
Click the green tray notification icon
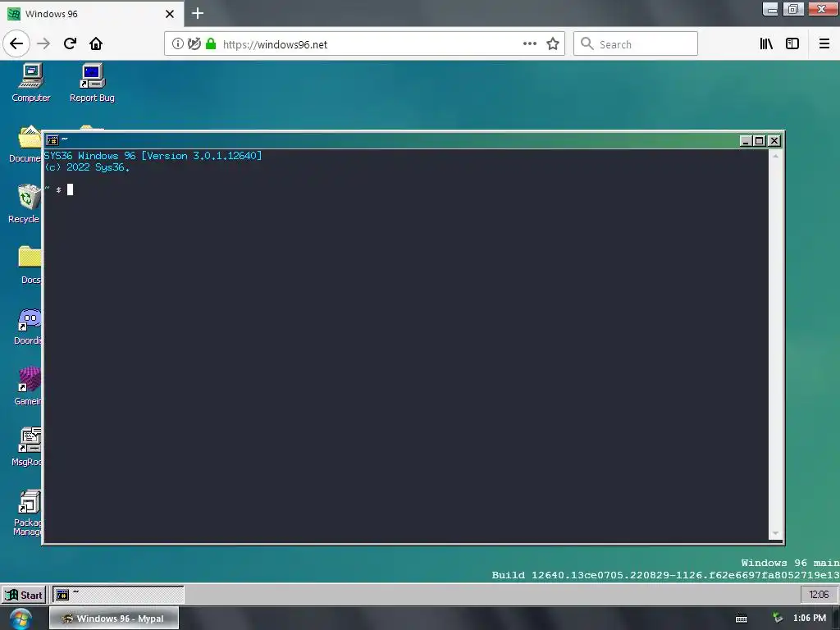(x=778, y=619)
